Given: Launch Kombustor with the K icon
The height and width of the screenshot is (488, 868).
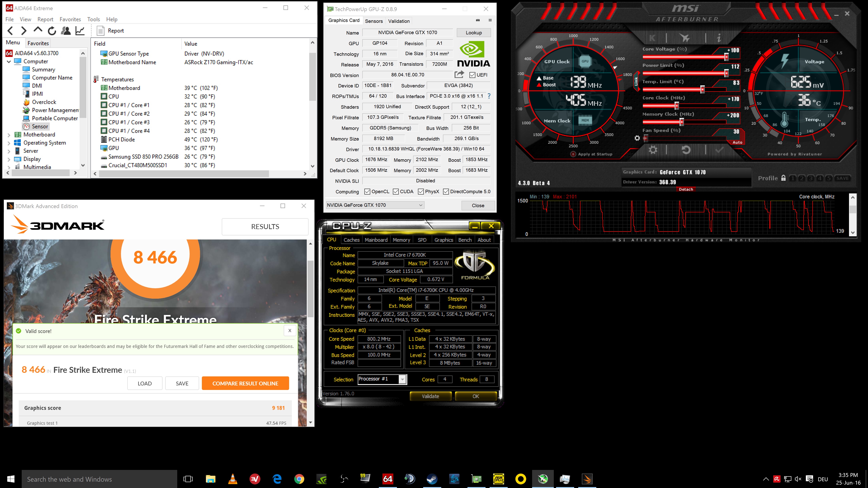Looking at the screenshot, I should [x=652, y=38].
